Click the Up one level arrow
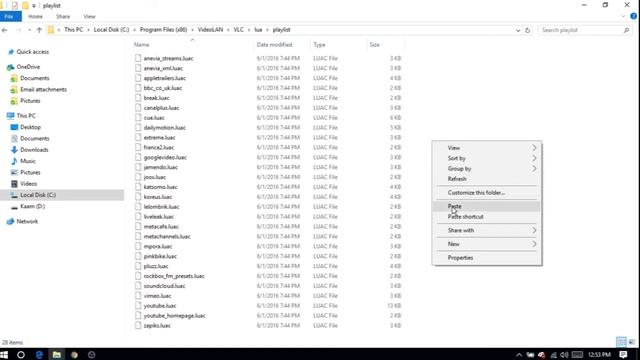 pos(39,30)
